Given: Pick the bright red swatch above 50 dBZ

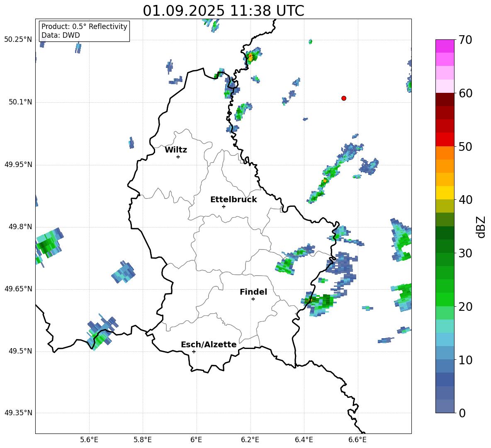Looking at the screenshot, I should click(445, 139).
